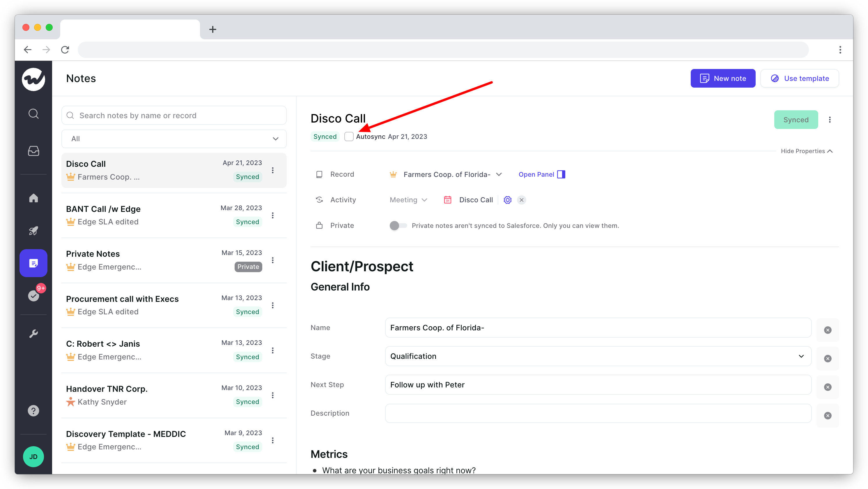
Task: Open the tasks icon showing 9+ badge
Action: (x=33, y=296)
